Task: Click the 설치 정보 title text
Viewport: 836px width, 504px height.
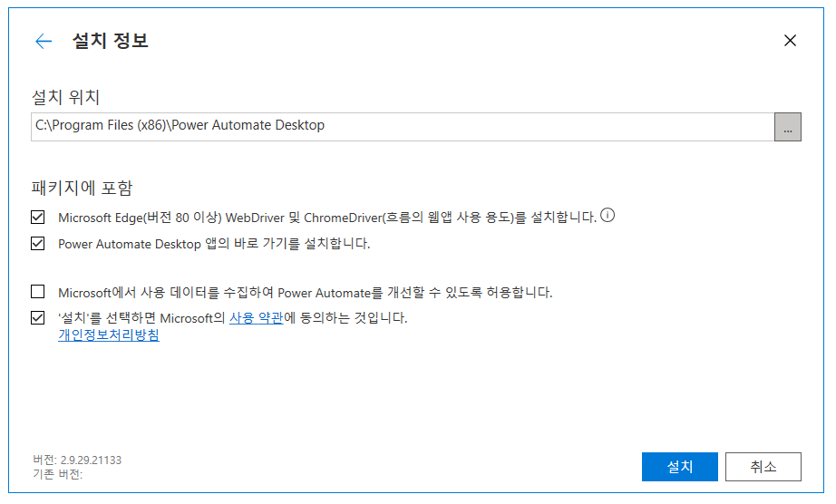Action: tap(110, 41)
